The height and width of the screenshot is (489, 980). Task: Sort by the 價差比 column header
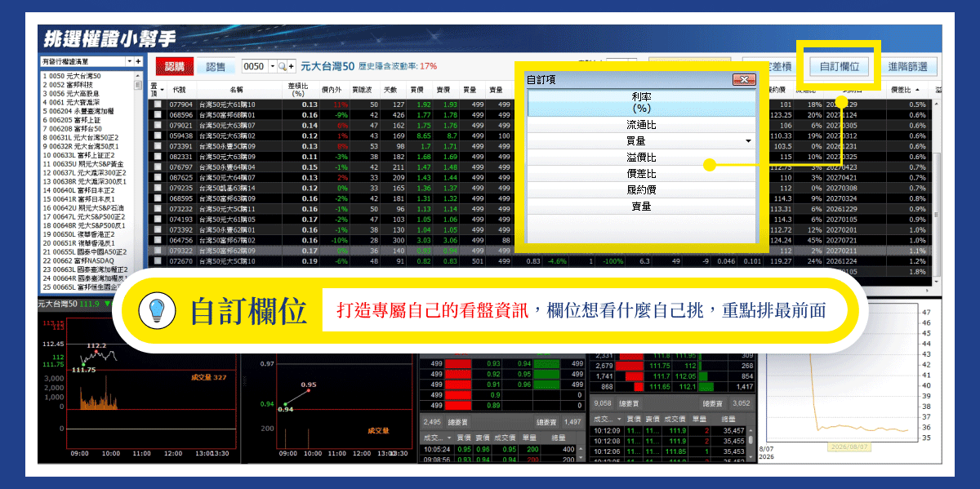908,90
